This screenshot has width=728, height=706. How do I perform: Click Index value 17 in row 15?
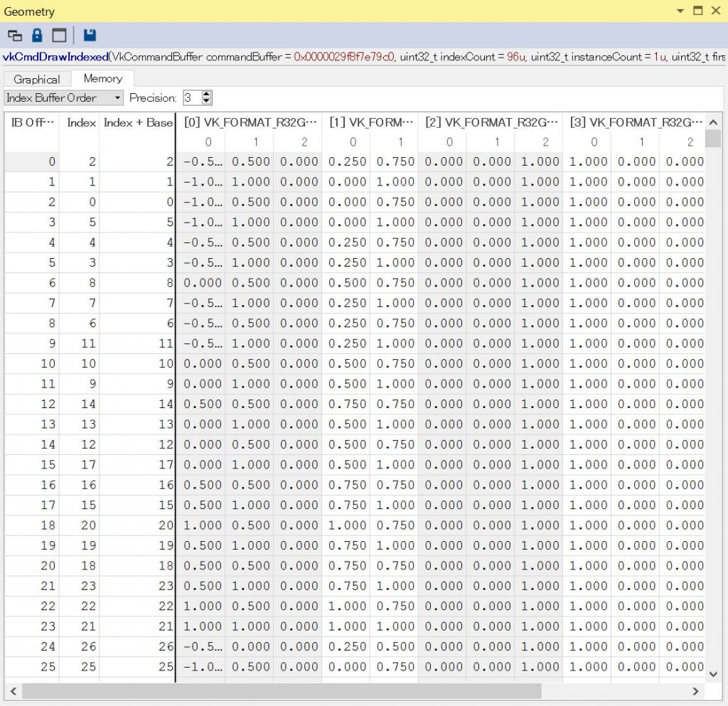pos(80,464)
